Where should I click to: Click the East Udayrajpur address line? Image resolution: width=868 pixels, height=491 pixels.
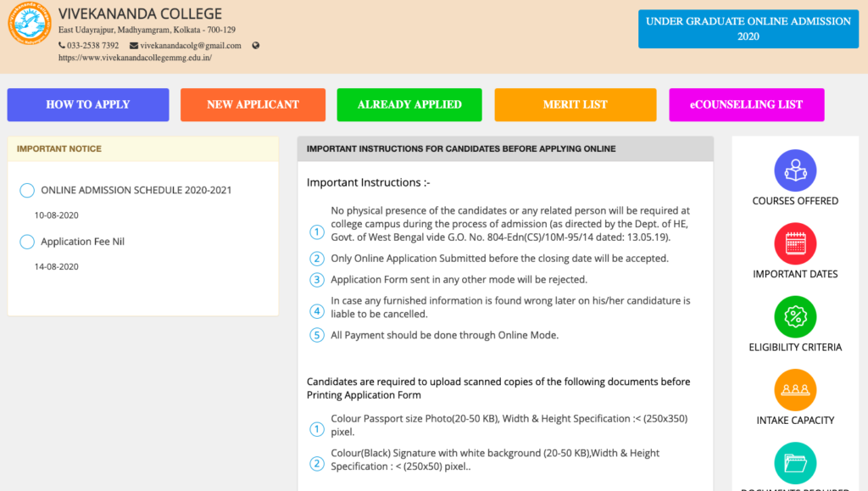(147, 30)
